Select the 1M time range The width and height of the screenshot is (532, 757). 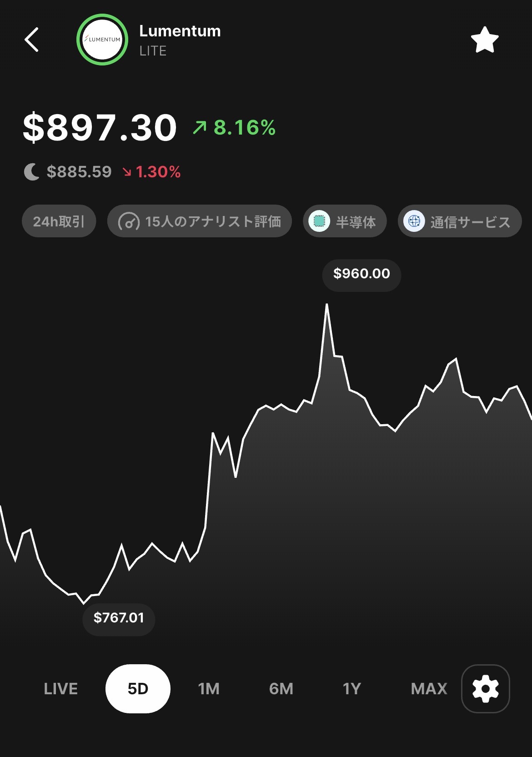pyautogui.click(x=209, y=689)
